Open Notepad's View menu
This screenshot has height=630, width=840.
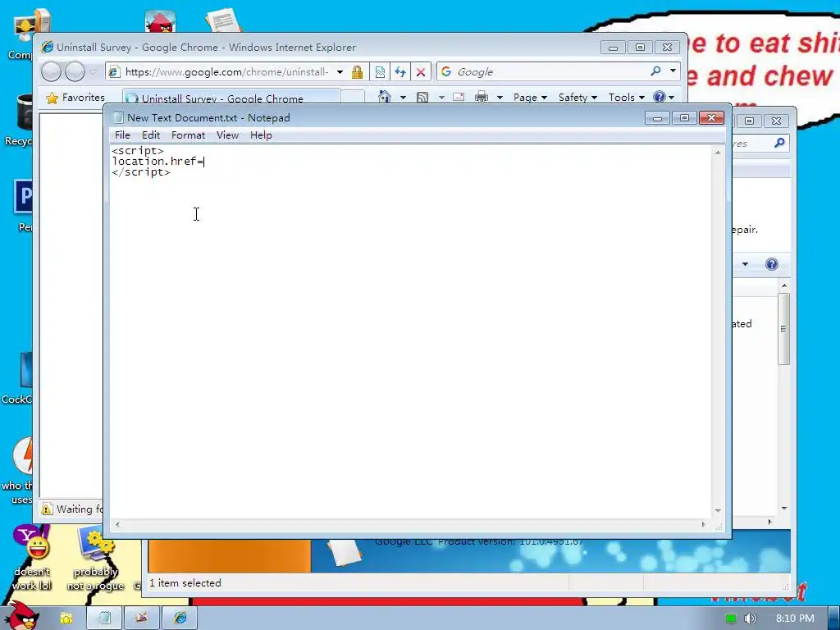(x=227, y=135)
